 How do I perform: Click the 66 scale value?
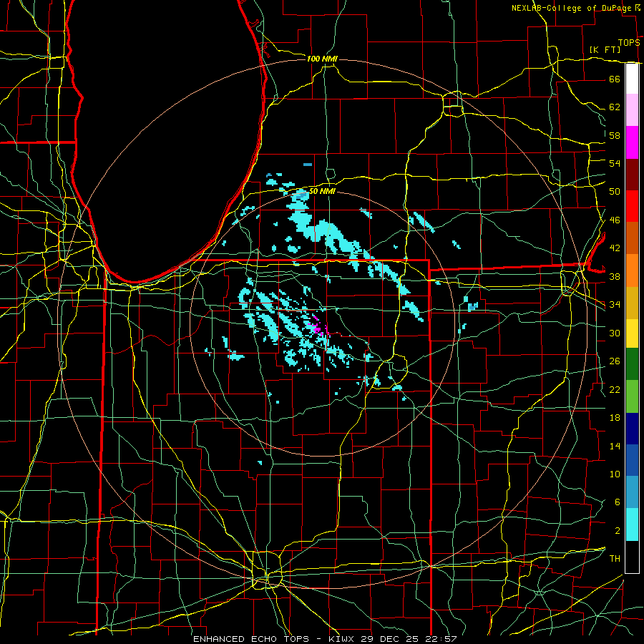pyautogui.click(x=615, y=79)
